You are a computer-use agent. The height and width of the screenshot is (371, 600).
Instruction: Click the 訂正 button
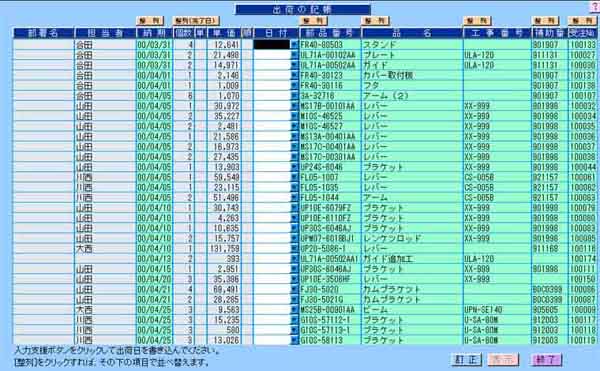(466, 360)
